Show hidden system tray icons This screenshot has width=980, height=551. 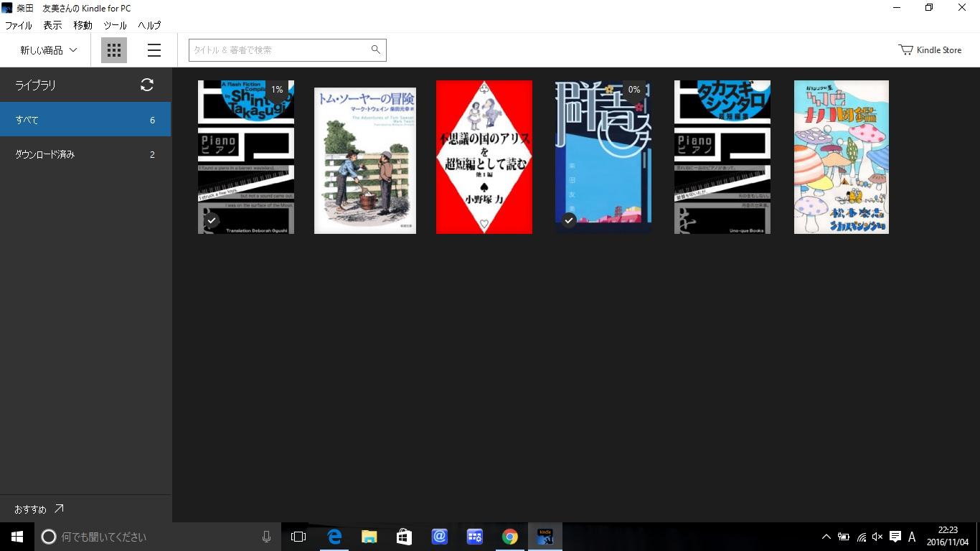[x=826, y=537]
